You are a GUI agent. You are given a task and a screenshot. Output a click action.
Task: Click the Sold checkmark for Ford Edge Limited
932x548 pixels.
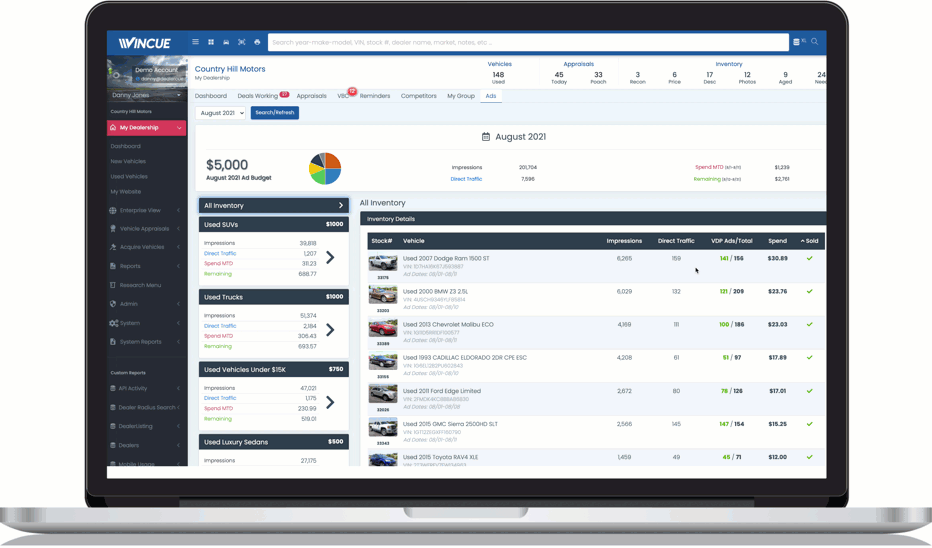point(810,391)
